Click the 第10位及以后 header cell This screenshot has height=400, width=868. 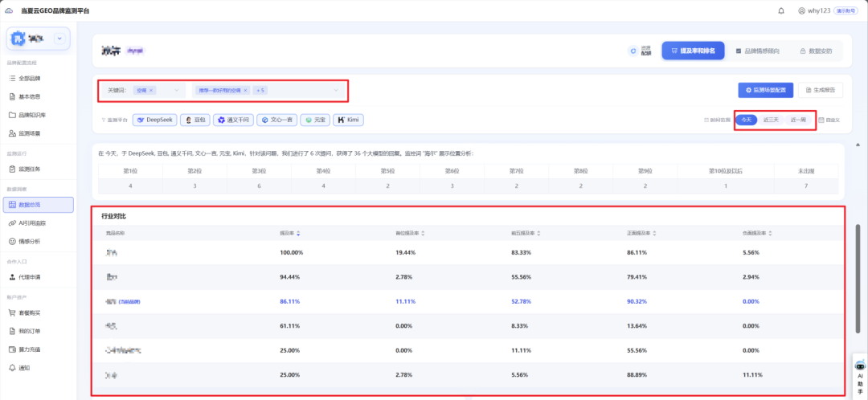pyautogui.click(x=726, y=171)
